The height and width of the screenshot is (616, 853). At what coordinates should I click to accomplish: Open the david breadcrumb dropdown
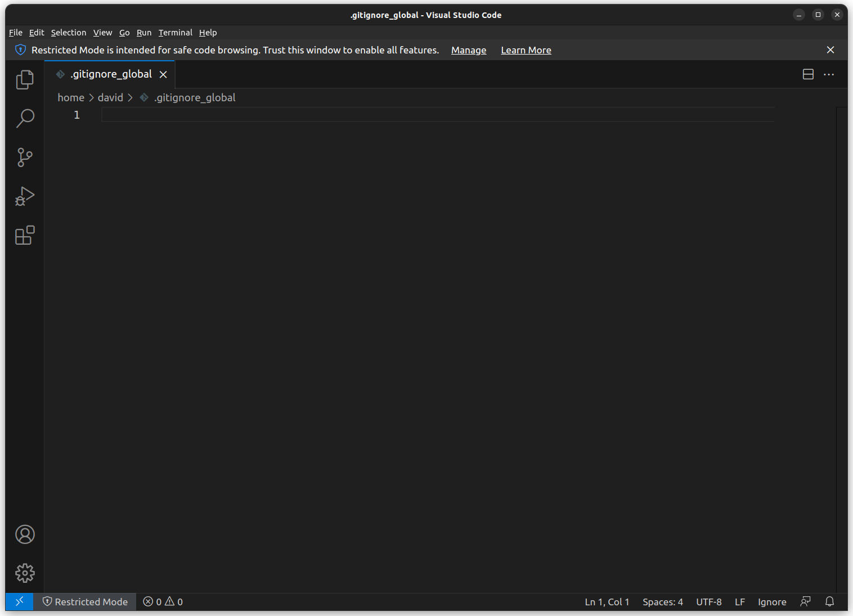[110, 97]
